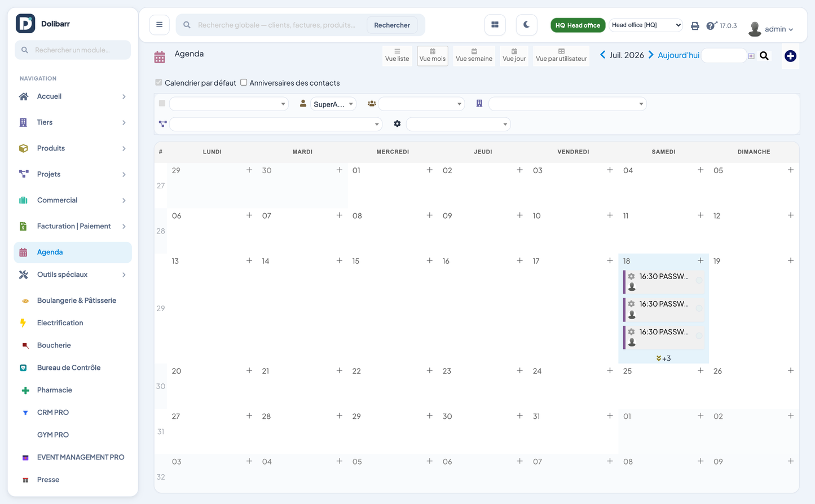Toggle Calendrier par défaut checkbox

point(158,82)
